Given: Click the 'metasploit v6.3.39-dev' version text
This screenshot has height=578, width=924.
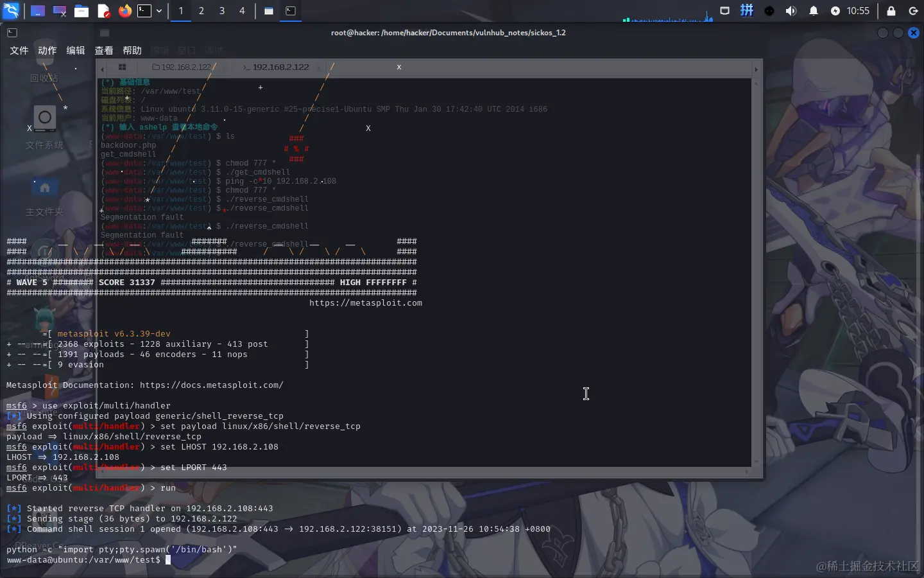Looking at the screenshot, I should (114, 334).
